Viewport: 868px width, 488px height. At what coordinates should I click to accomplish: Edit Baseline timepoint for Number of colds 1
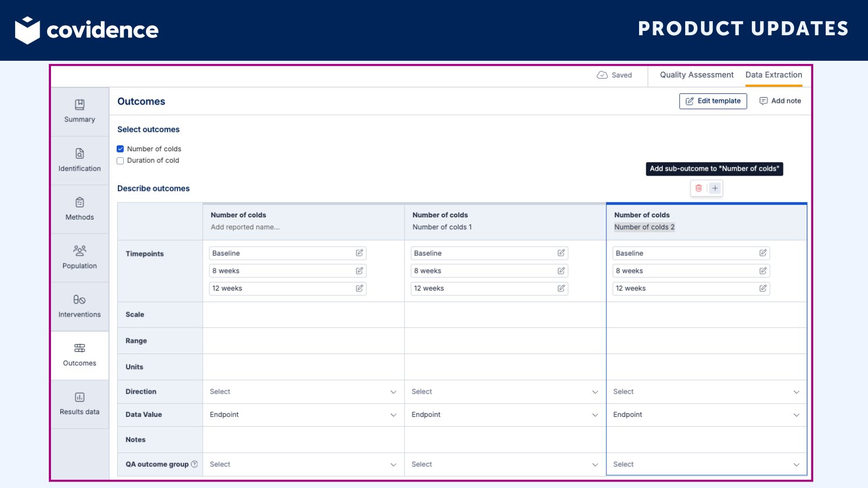point(561,253)
